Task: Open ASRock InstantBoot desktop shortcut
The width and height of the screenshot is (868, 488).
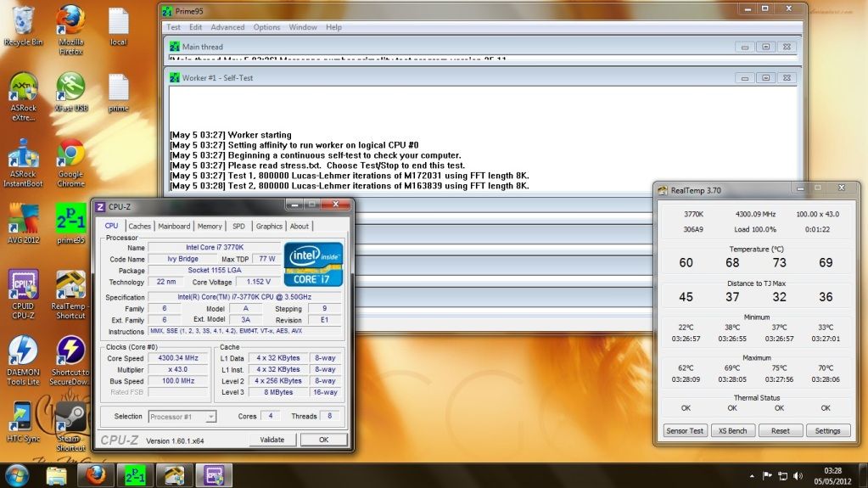Action: click(x=23, y=163)
